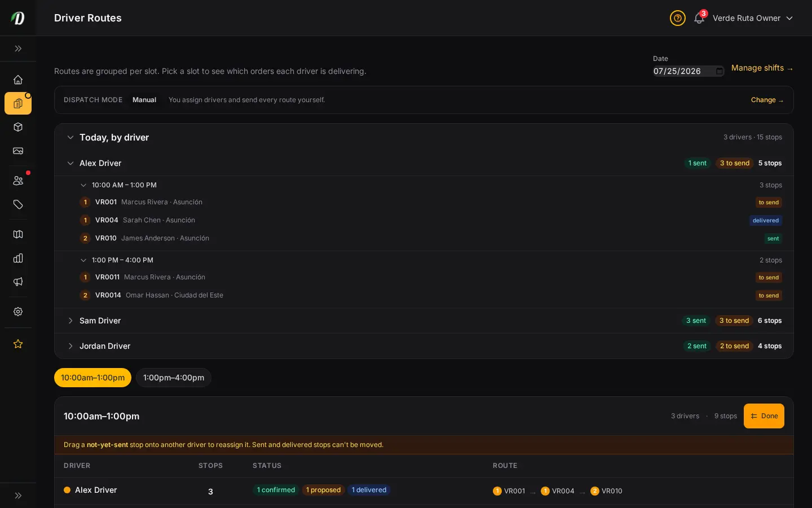The height and width of the screenshot is (508, 812).
Task: Click the '1 confirmed' status chip
Action: [x=276, y=490]
